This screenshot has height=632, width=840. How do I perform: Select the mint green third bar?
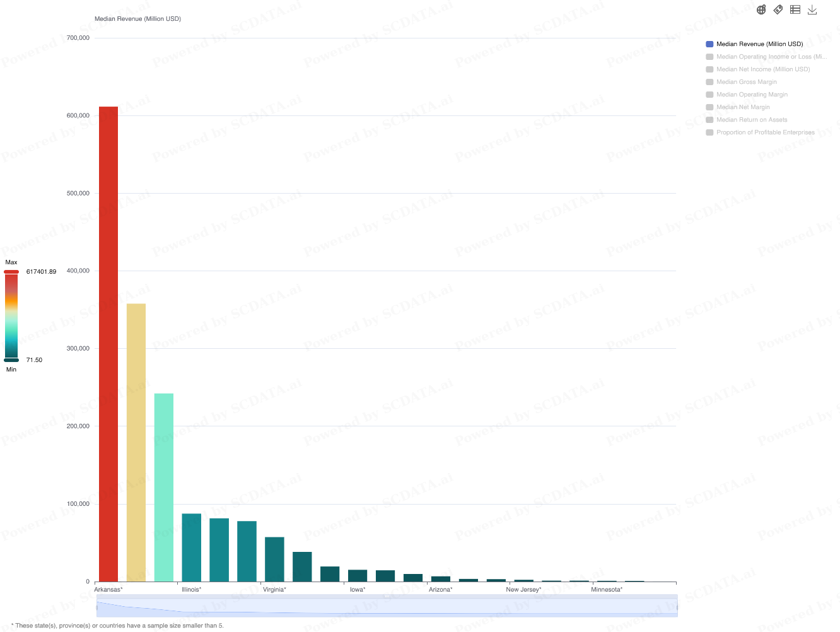[x=164, y=488]
